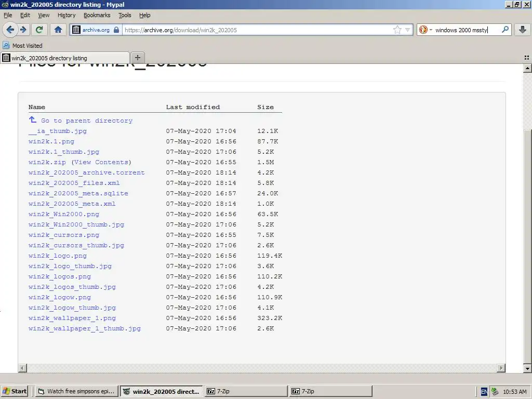Open win2k_logo_thumb.jpg link
Viewport: 532px width, 399px height.
pyautogui.click(x=70, y=266)
